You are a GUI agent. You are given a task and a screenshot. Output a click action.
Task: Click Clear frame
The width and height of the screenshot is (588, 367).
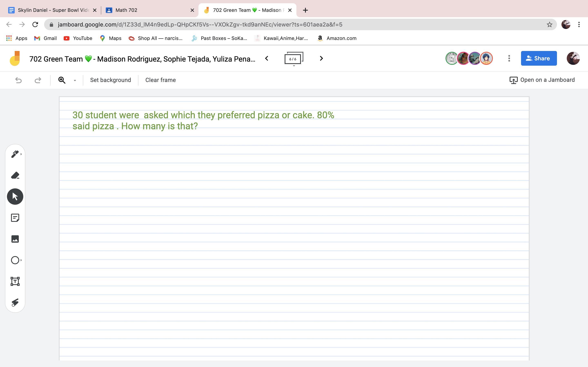[x=160, y=80]
